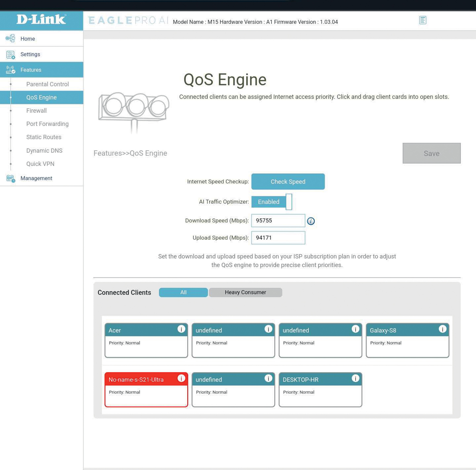The image size is (476, 470).
Task: Click the D-Link logo
Action: pos(41,19)
